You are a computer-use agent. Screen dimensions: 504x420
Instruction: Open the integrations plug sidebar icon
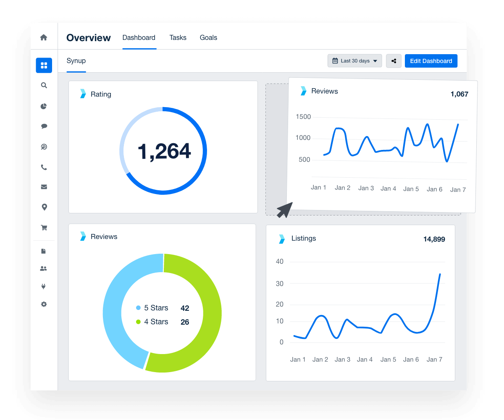44,286
